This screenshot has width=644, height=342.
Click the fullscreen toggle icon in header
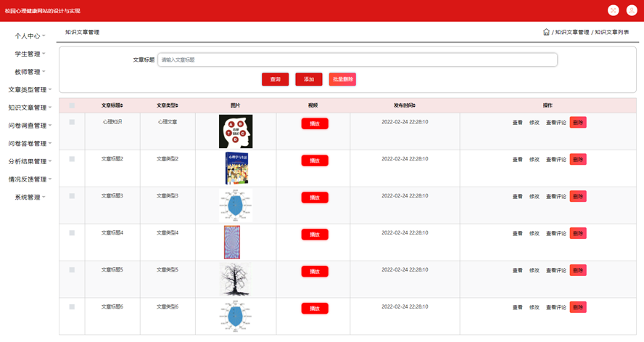click(x=613, y=10)
